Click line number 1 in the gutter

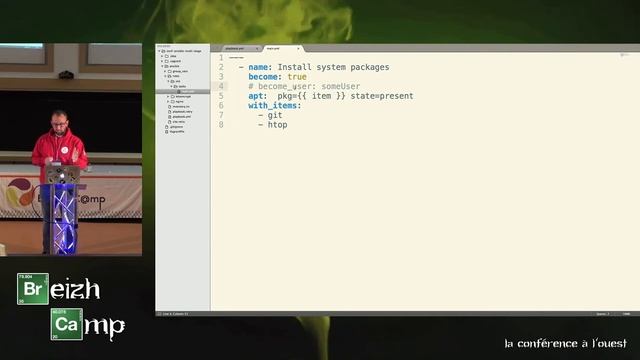pyautogui.click(x=221, y=58)
